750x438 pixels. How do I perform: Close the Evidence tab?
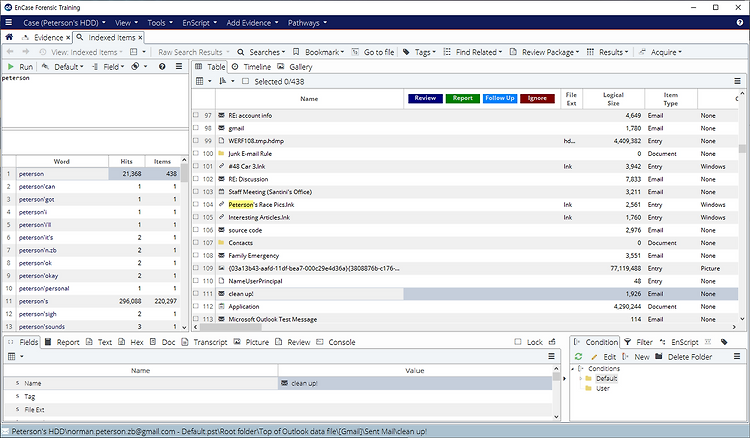[x=68, y=37]
